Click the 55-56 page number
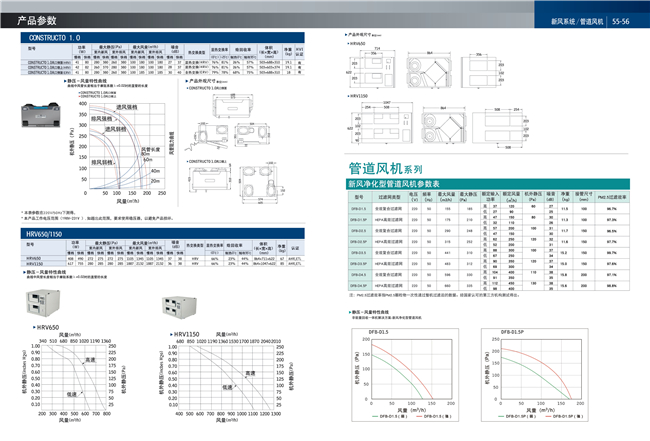The height and width of the screenshot is (441, 650). tap(628, 20)
